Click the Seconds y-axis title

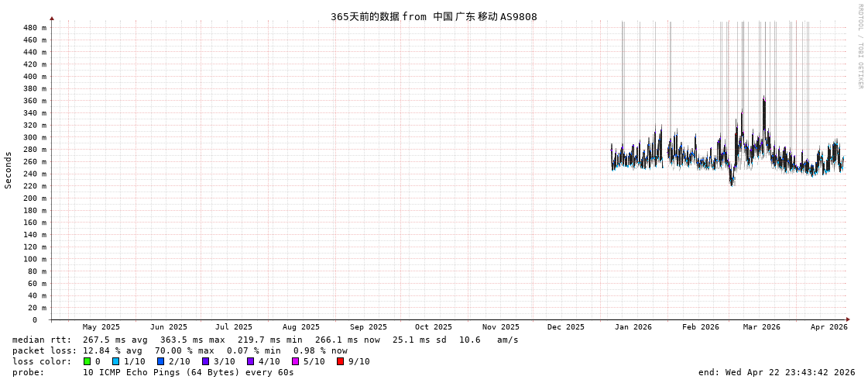(x=9, y=170)
